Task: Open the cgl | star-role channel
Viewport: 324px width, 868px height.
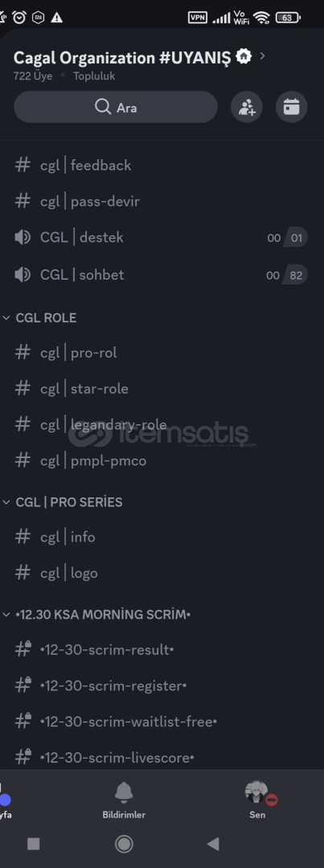Action: tap(161, 389)
